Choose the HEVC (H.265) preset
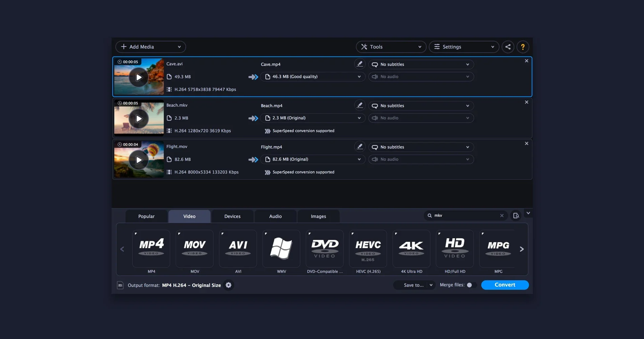This screenshot has height=339, width=644. click(x=368, y=248)
